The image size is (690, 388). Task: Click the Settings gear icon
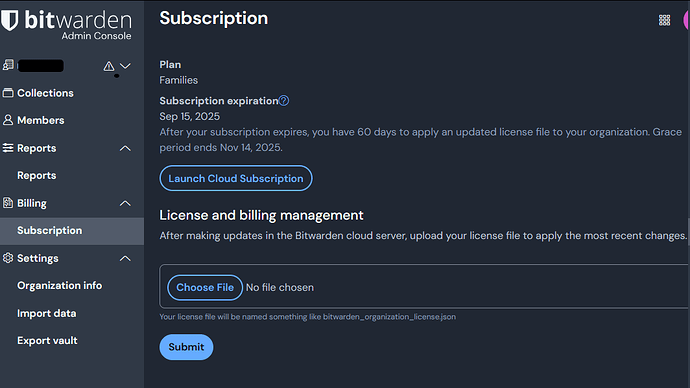[x=8, y=258]
